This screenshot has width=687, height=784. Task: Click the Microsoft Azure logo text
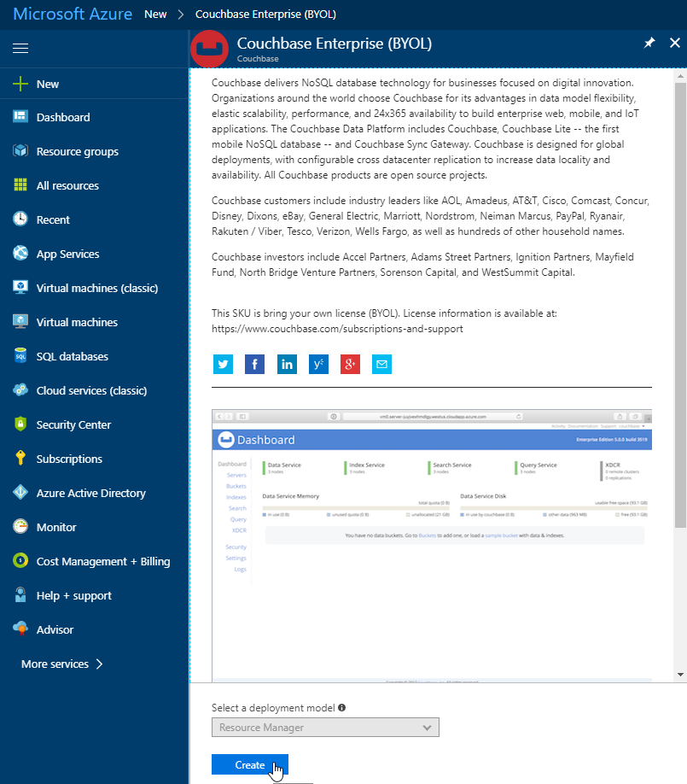pos(73,14)
